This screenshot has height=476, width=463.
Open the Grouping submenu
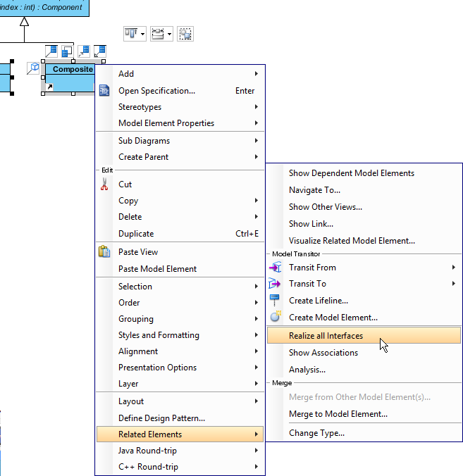click(x=180, y=319)
